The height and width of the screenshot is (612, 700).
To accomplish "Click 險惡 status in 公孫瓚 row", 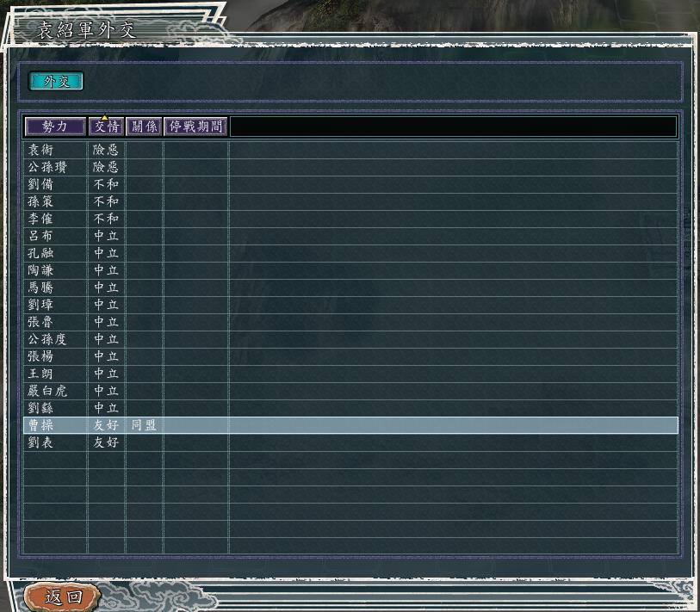I will [x=106, y=167].
